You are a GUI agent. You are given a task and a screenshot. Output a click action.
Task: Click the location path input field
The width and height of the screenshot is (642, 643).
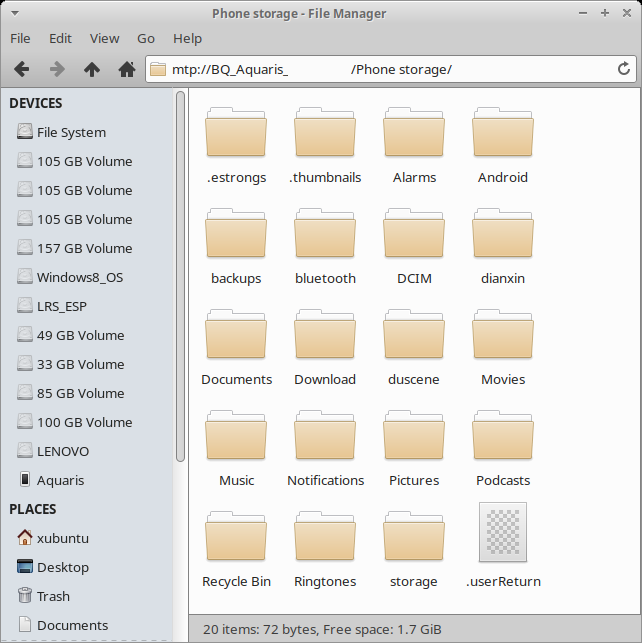tap(380, 69)
